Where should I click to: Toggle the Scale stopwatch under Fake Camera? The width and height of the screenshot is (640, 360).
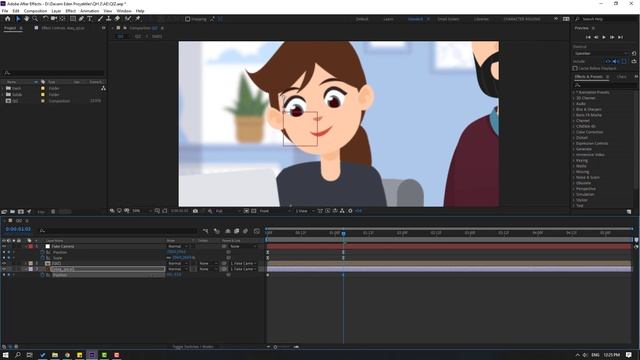click(42, 258)
